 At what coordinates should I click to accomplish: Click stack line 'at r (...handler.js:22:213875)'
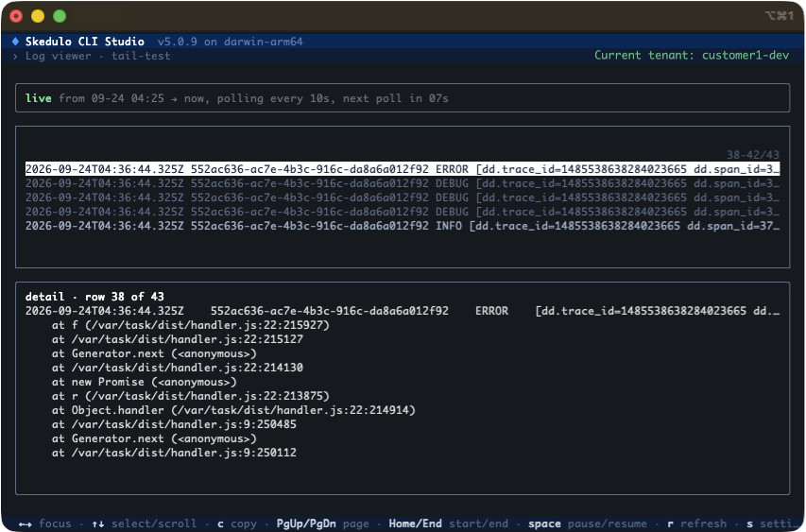(x=191, y=396)
